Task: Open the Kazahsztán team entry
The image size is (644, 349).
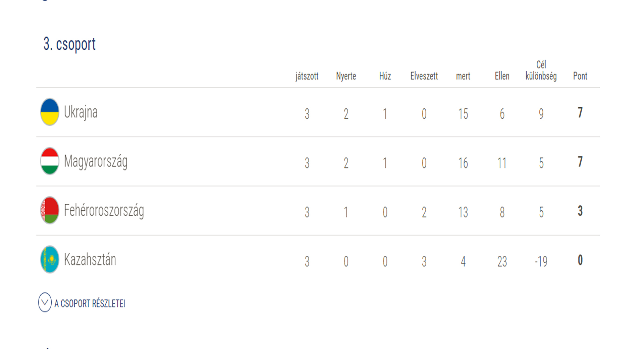Action: click(x=90, y=260)
